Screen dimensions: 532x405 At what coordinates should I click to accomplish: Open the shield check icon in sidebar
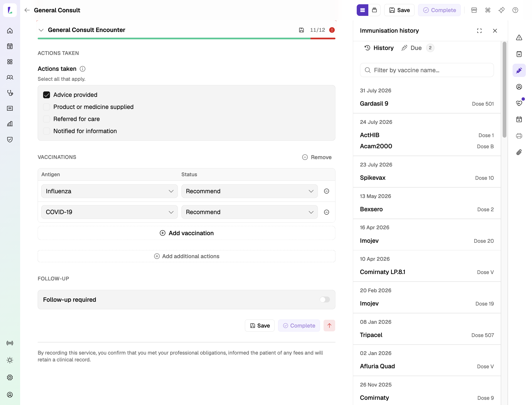click(x=10, y=139)
